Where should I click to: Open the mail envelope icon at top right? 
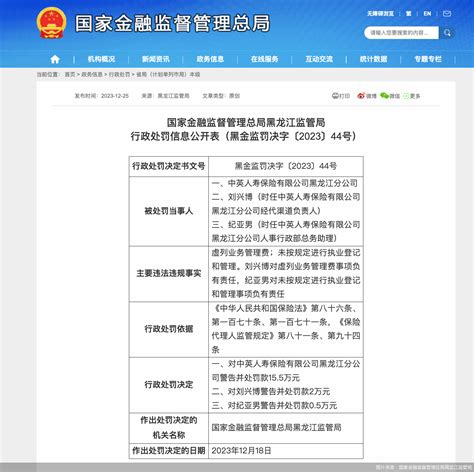(447, 14)
